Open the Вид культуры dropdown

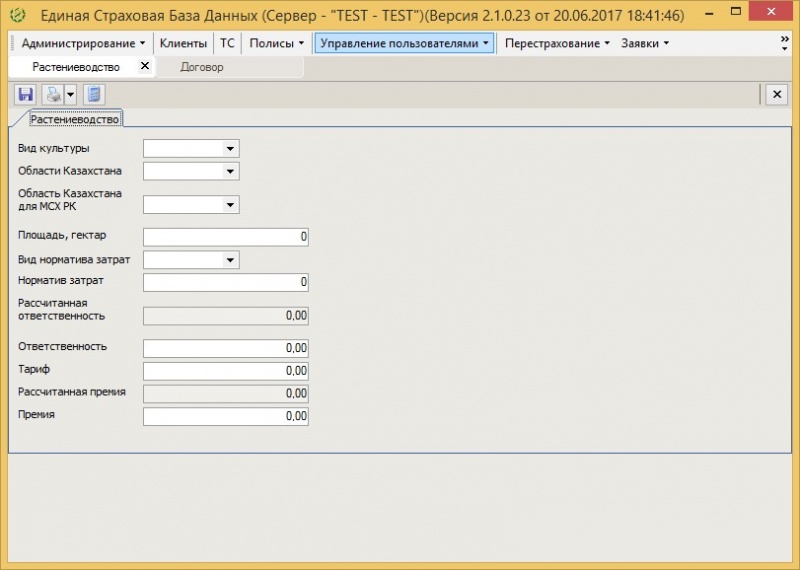click(230, 149)
